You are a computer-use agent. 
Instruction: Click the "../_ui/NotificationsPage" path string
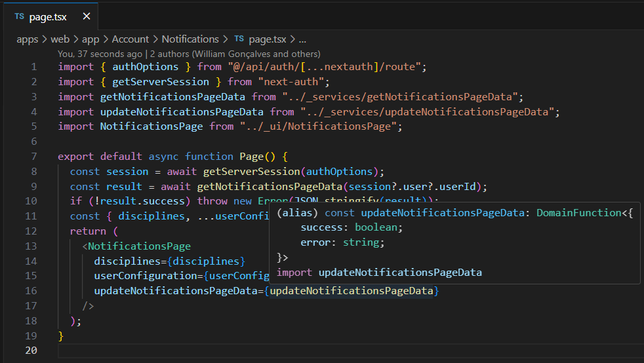pos(318,126)
